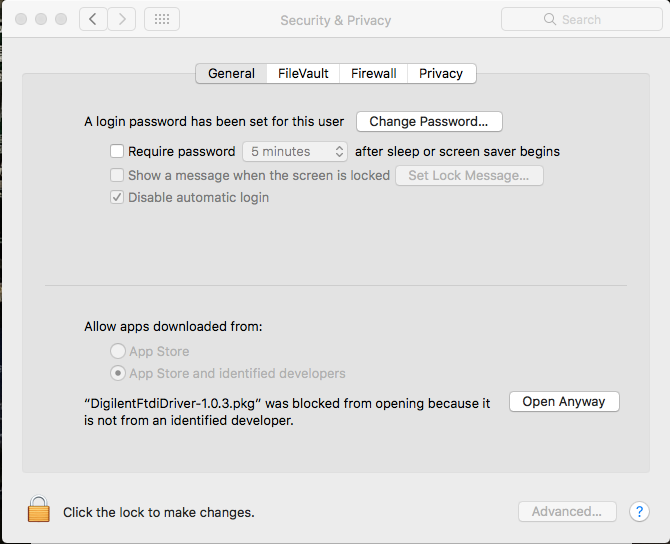Screen dimensions: 670x544
Task: Click the DigilentFtdiDriver blocked message text
Action: 287,412
